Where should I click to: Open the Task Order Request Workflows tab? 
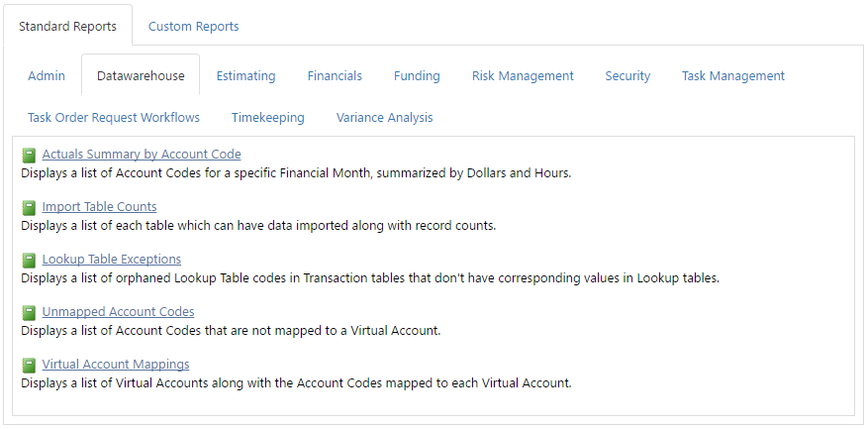114,118
